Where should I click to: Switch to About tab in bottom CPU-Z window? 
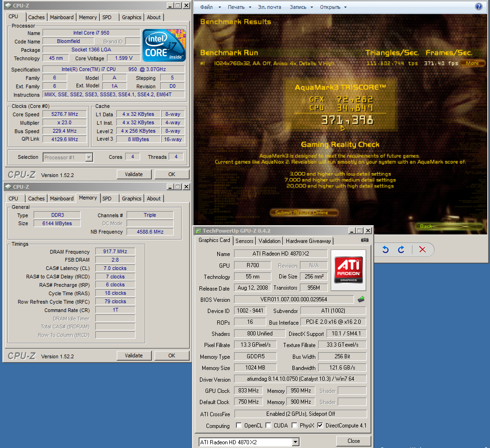[x=154, y=199]
